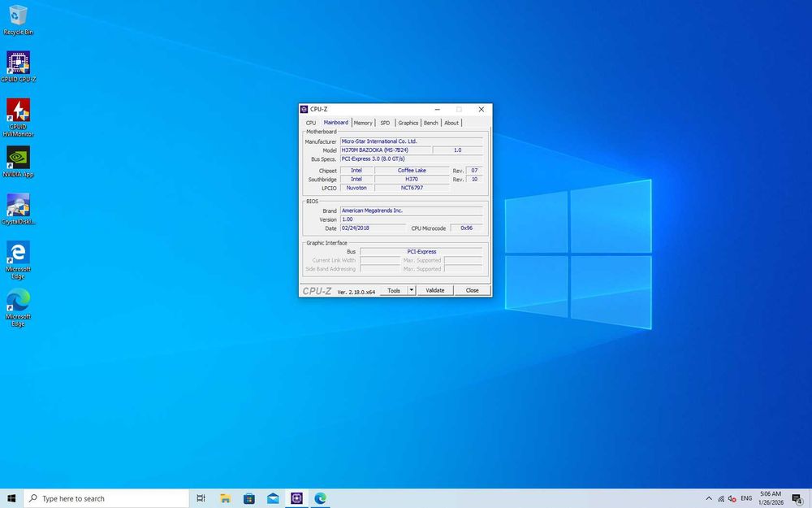This screenshot has width=812, height=508.
Task: Click BIOS brand 'American Megatrends Inc.'
Action: click(x=411, y=211)
